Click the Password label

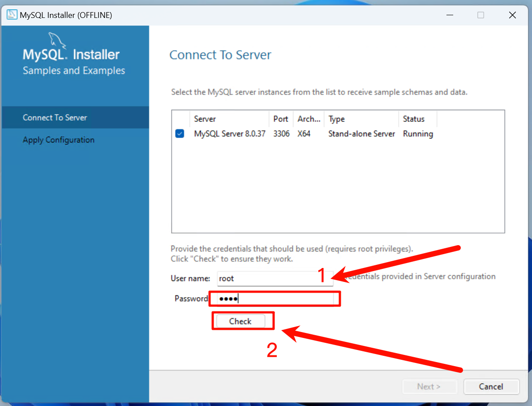(x=191, y=298)
